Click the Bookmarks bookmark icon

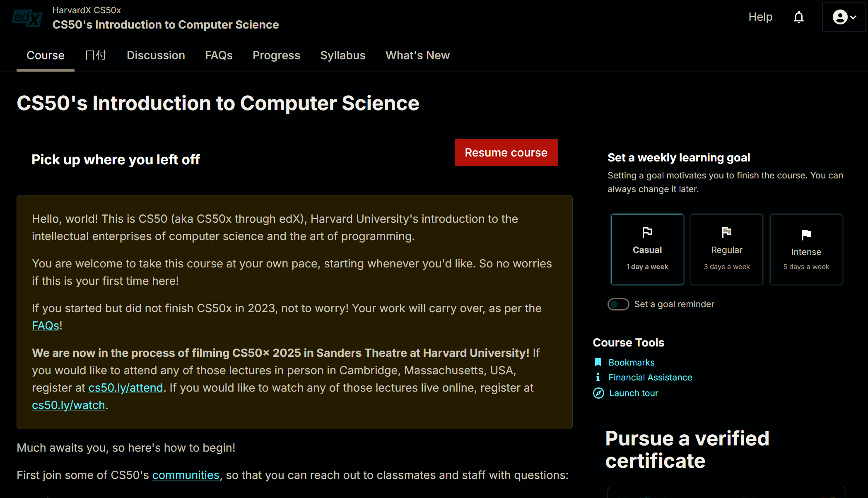pos(598,362)
